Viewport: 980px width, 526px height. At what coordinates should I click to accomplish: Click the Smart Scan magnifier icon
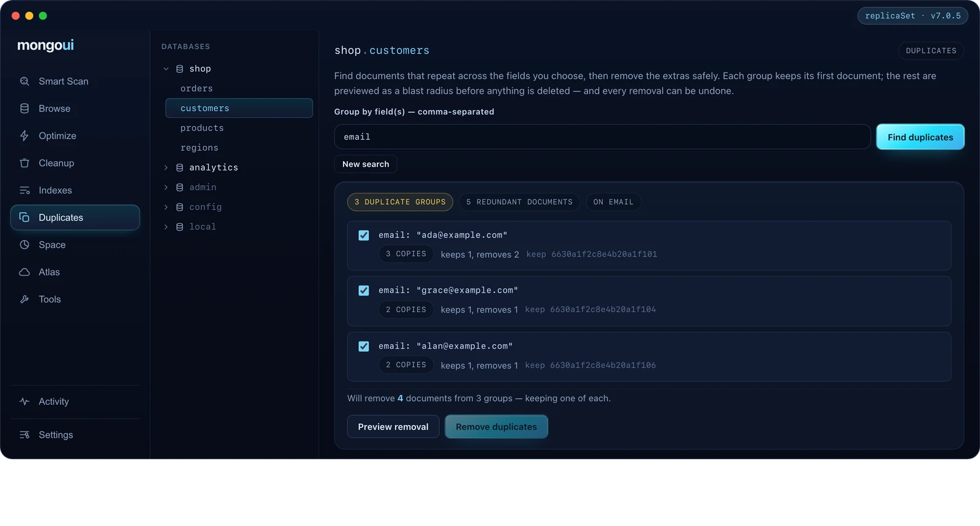[x=24, y=81]
